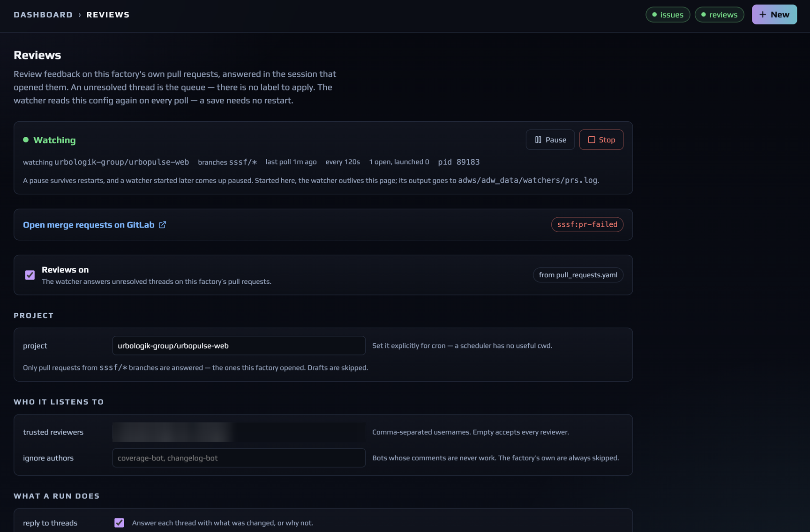
Task: Toggle the Reviews on checkbox
Action: (x=30, y=275)
